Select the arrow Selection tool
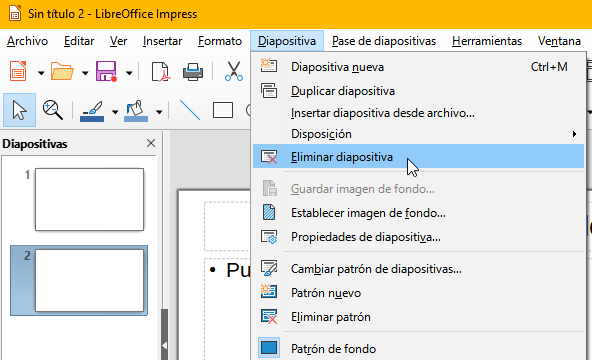The image size is (592, 360). tap(20, 110)
